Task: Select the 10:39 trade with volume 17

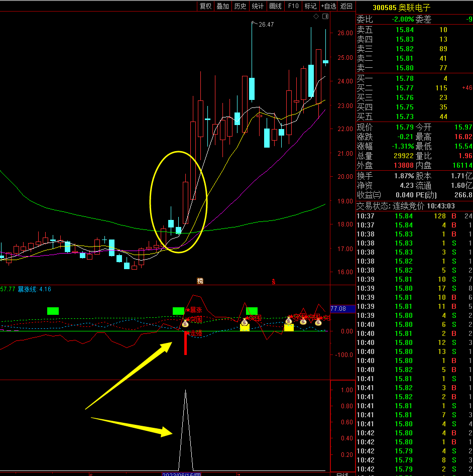Action: 414,288
